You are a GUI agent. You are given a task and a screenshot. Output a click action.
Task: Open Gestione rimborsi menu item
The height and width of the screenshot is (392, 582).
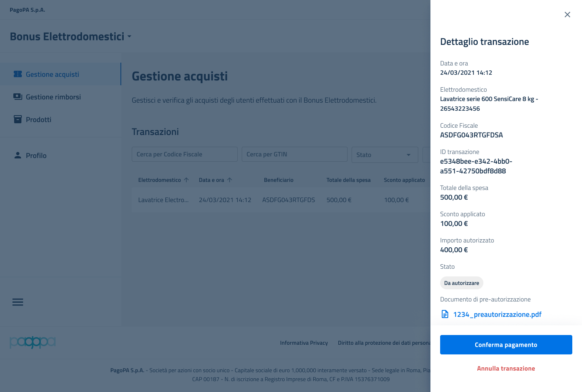pyautogui.click(x=53, y=97)
